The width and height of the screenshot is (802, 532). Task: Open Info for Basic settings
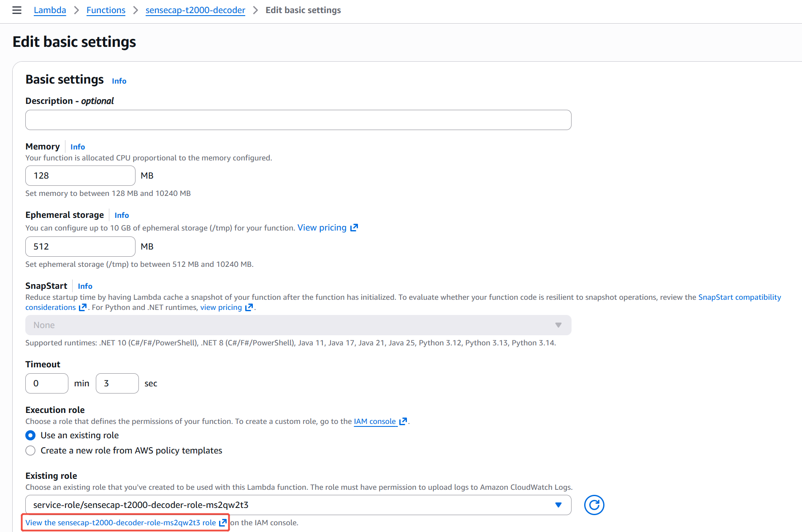coord(119,81)
